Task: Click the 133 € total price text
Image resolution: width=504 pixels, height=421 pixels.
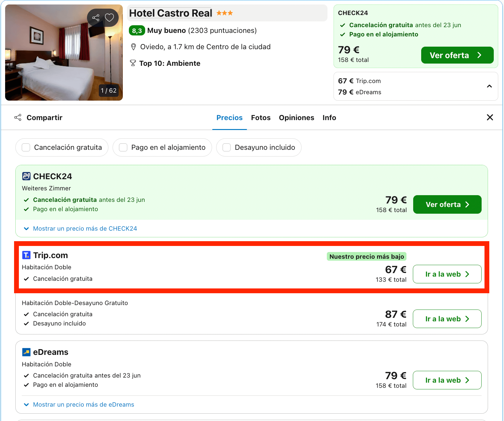Action: (391, 279)
